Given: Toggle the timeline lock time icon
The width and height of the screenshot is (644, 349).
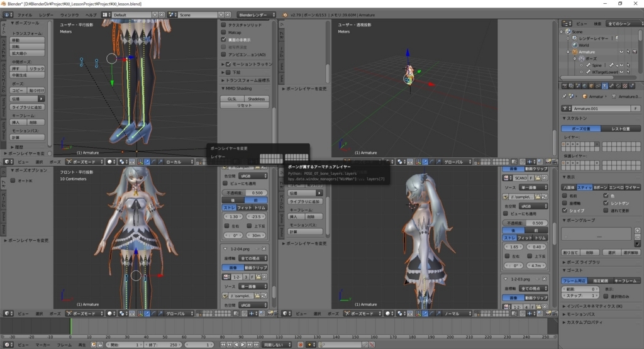Looking at the screenshot, I should (x=100, y=345).
